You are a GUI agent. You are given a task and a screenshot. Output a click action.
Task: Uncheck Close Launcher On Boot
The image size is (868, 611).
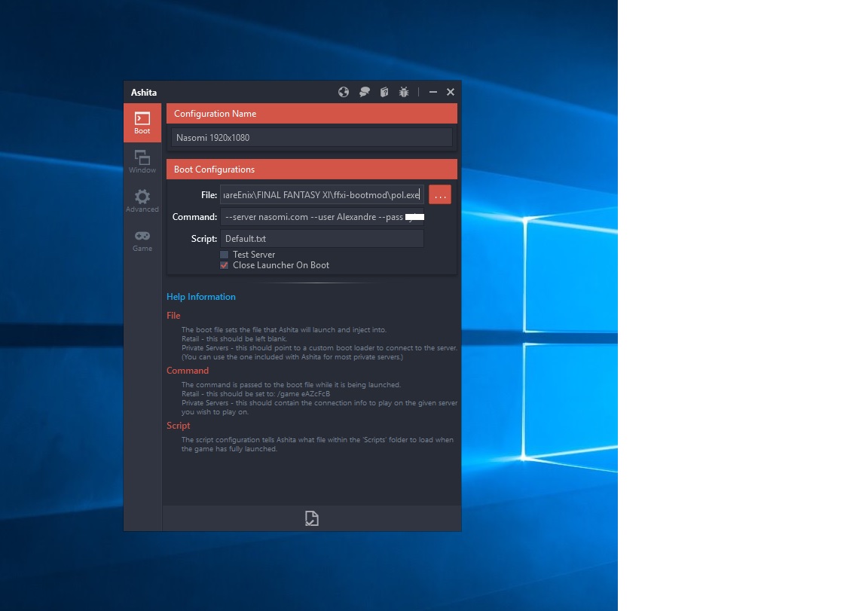[224, 265]
